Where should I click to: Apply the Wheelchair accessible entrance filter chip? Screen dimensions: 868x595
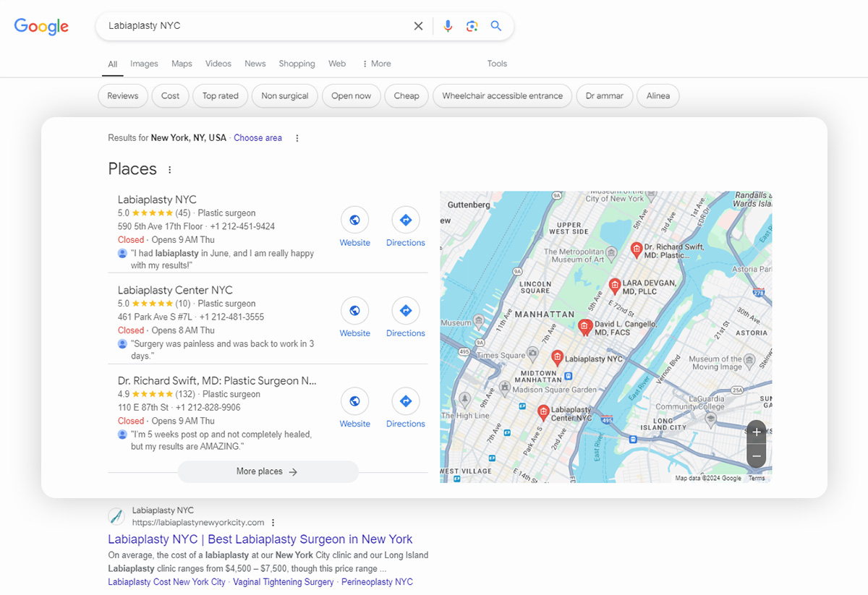[x=503, y=96]
